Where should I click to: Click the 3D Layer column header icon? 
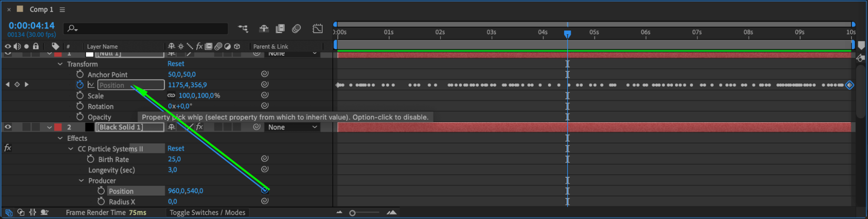pyautogui.click(x=237, y=46)
